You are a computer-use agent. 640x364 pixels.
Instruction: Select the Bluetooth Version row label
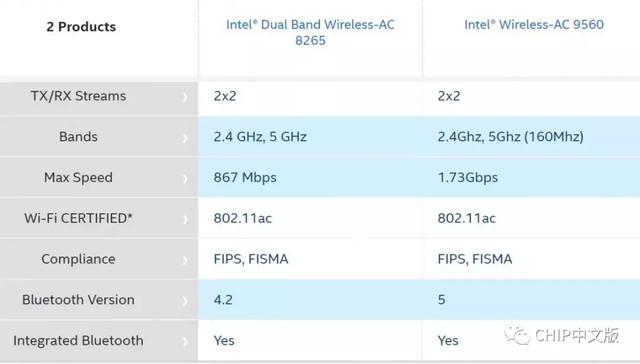(78, 300)
